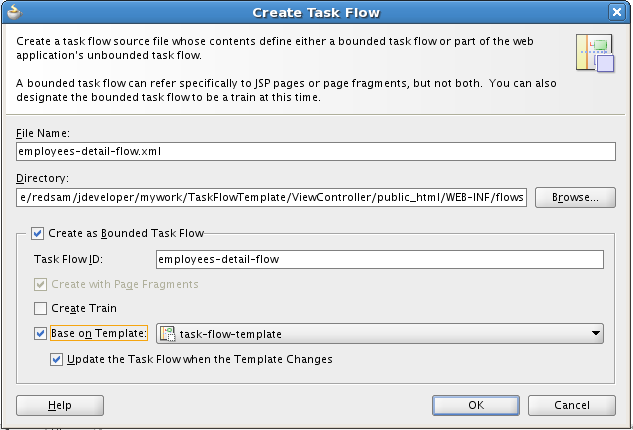Toggle Create with Page Fragments checkbox
633x430 pixels.
[x=41, y=284]
